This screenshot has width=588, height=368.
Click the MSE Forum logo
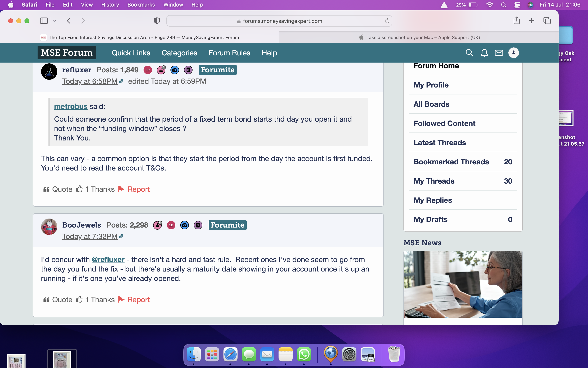pyautogui.click(x=67, y=53)
